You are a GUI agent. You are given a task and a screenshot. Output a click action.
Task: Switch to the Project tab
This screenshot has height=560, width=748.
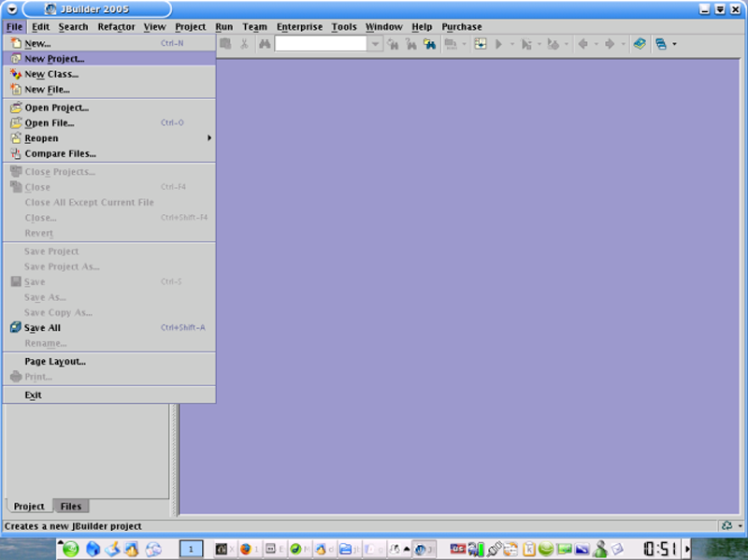click(x=28, y=506)
